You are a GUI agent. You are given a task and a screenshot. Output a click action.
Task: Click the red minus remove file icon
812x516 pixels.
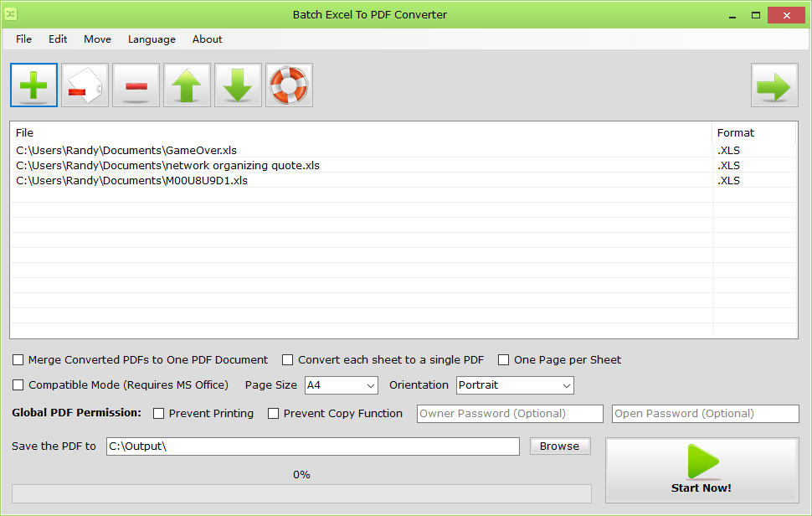click(136, 85)
